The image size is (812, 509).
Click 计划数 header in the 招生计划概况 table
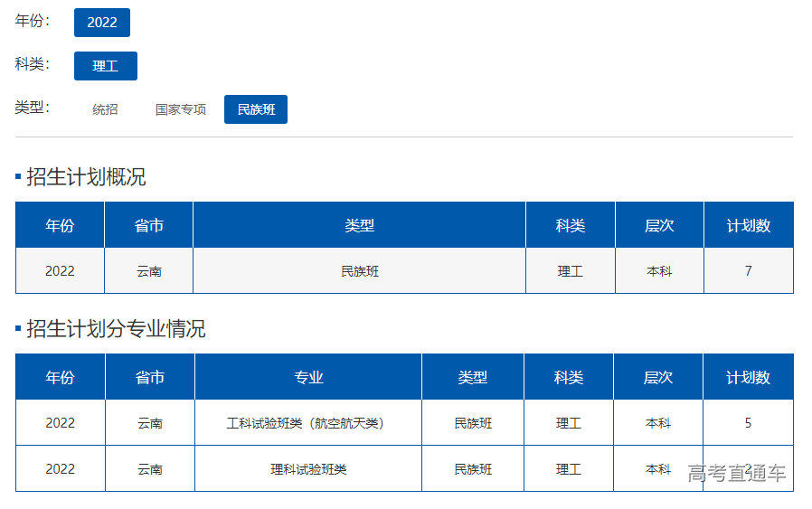tap(748, 225)
